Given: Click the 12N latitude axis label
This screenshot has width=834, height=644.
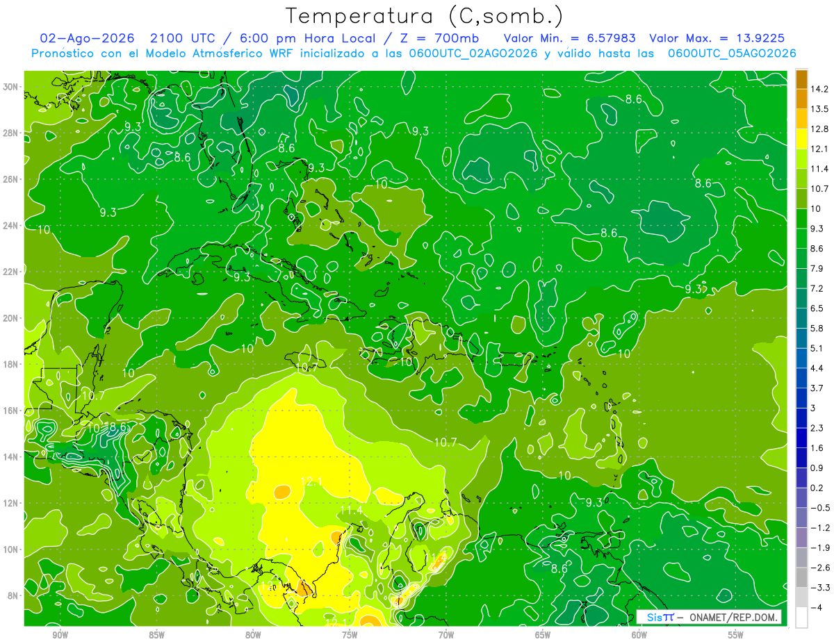Looking at the screenshot, I should (x=12, y=503).
